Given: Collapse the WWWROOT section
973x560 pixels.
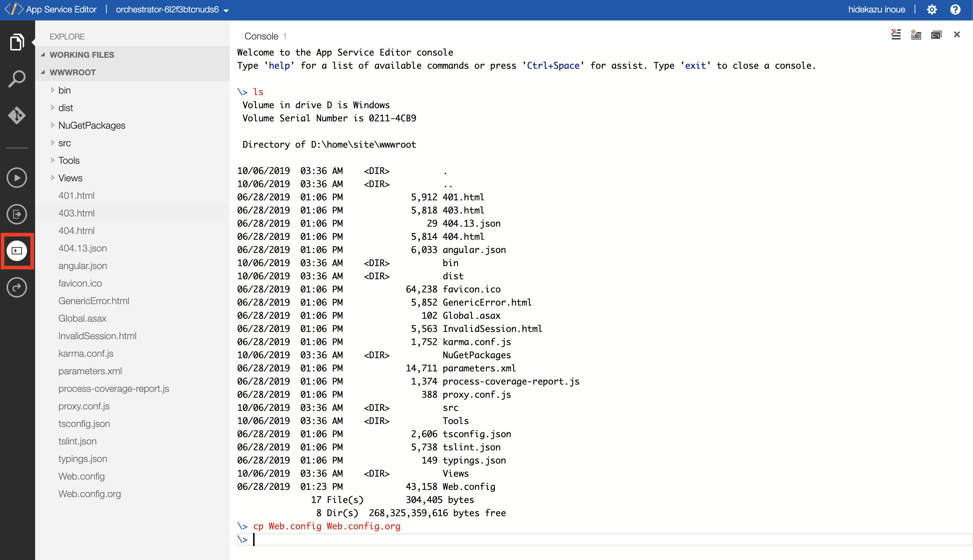Looking at the screenshot, I should [x=72, y=72].
